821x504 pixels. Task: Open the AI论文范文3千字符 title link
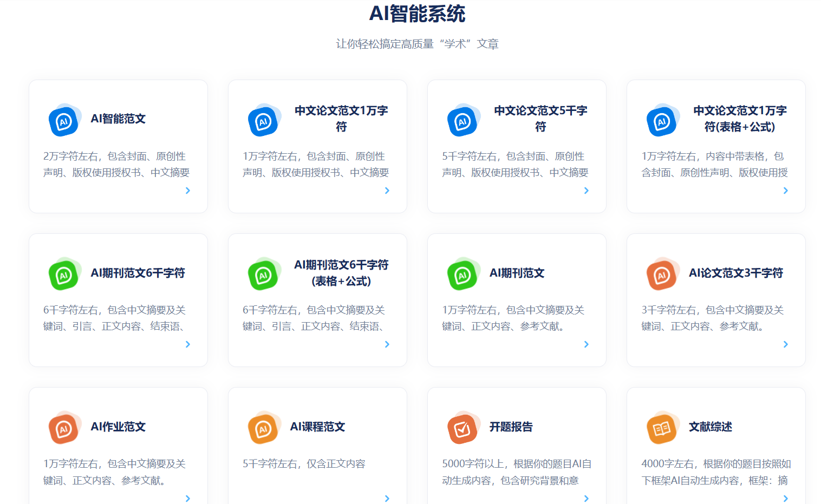coord(735,273)
